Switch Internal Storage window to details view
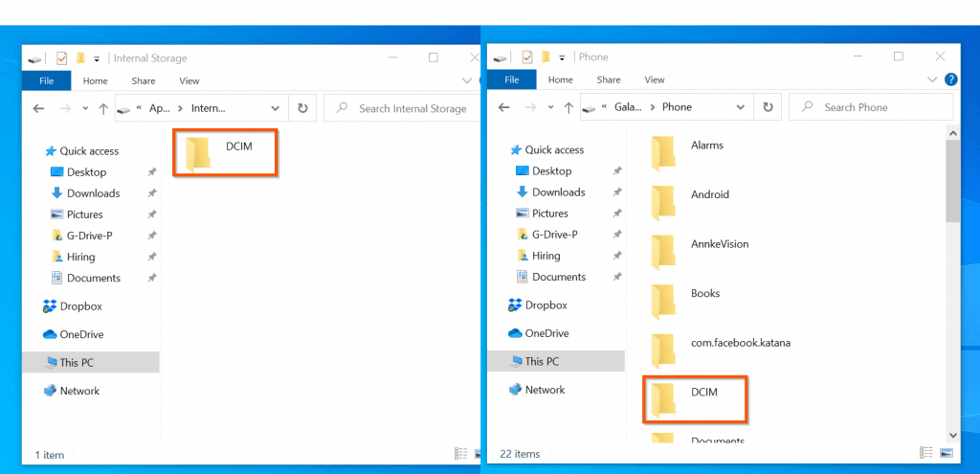 pos(460,454)
